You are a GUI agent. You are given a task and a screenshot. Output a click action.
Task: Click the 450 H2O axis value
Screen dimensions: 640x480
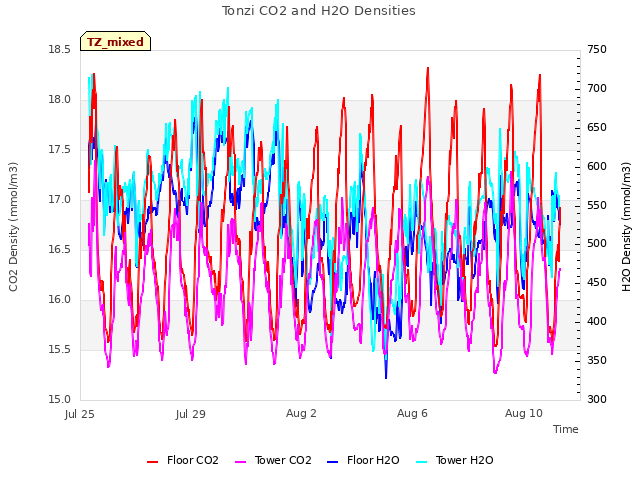tap(597, 283)
